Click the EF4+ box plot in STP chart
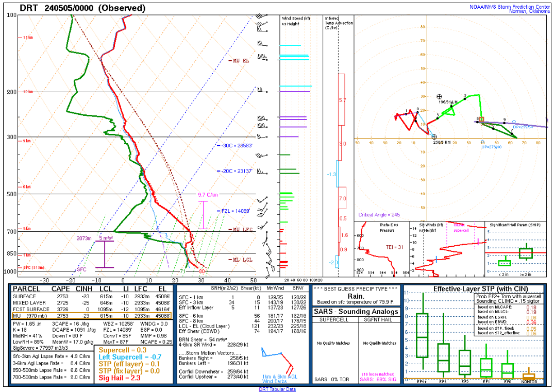Image resolution: width=554 pixels, height=392 pixels. (x=422, y=335)
